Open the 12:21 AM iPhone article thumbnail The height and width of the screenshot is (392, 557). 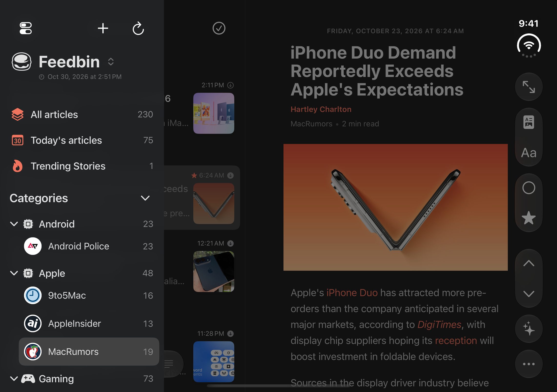click(x=214, y=271)
